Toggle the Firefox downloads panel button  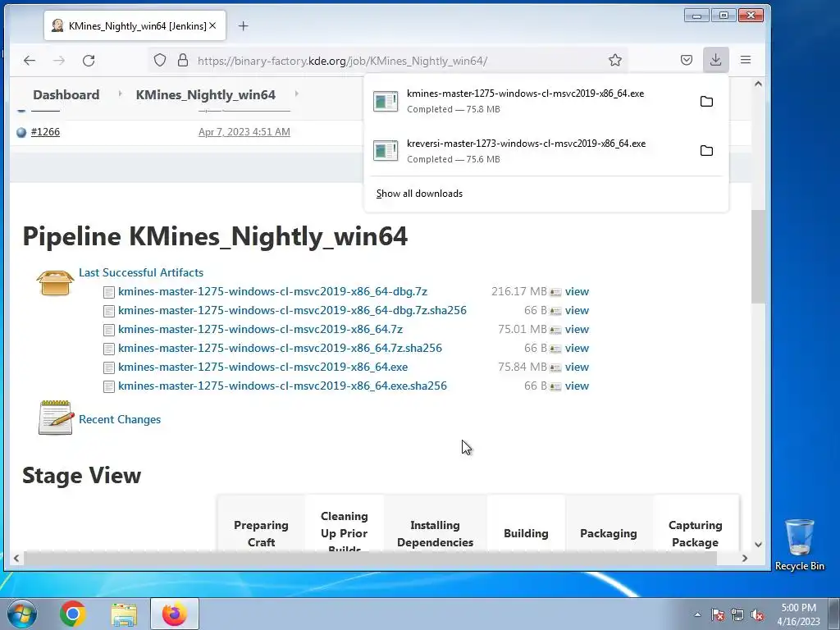(x=715, y=60)
